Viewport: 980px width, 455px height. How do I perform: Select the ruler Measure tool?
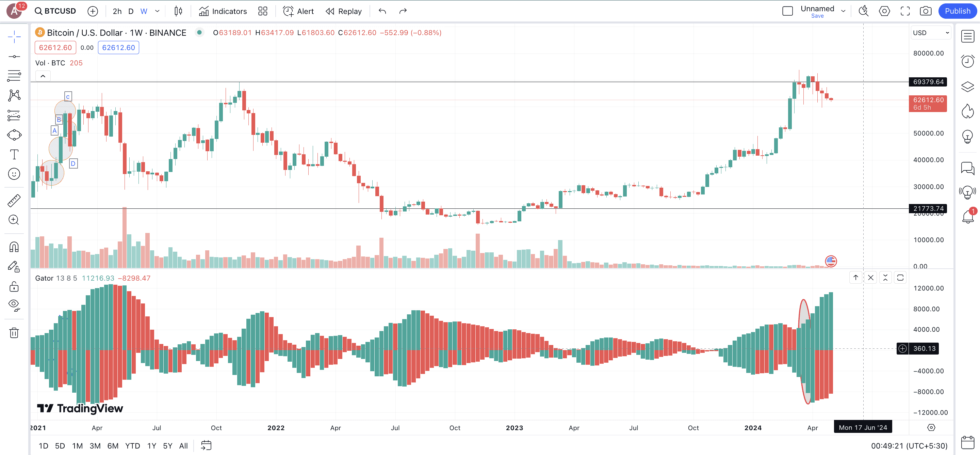(14, 200)
